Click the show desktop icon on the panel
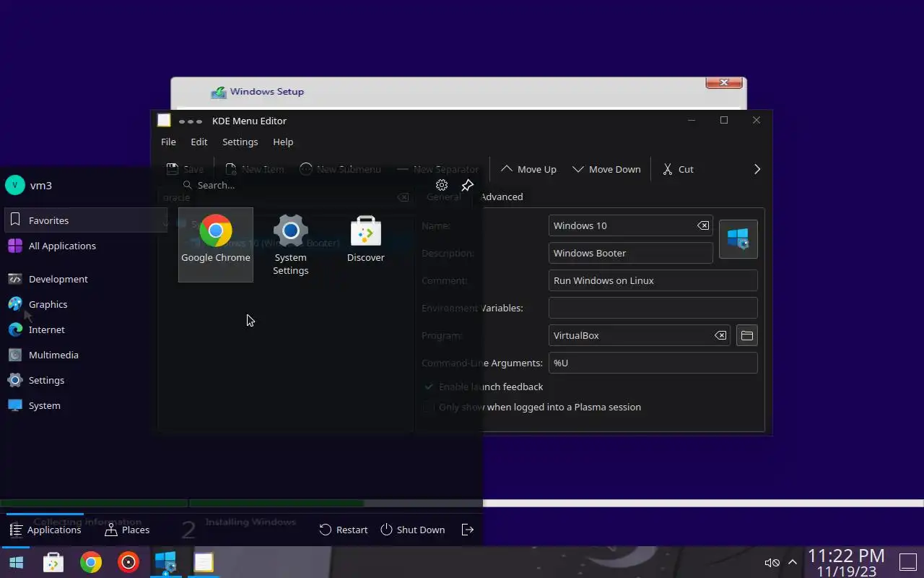 [x=907, y=562]
